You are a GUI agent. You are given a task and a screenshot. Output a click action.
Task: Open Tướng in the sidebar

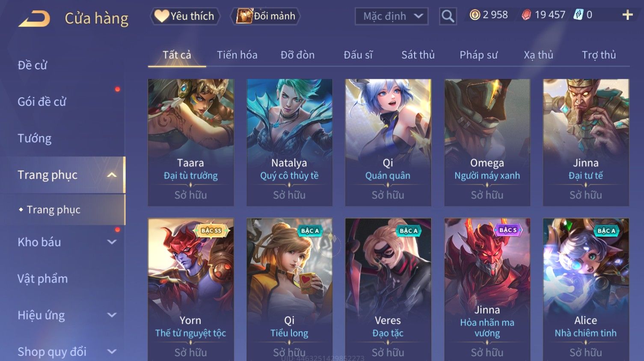click(x=35, y=138)
